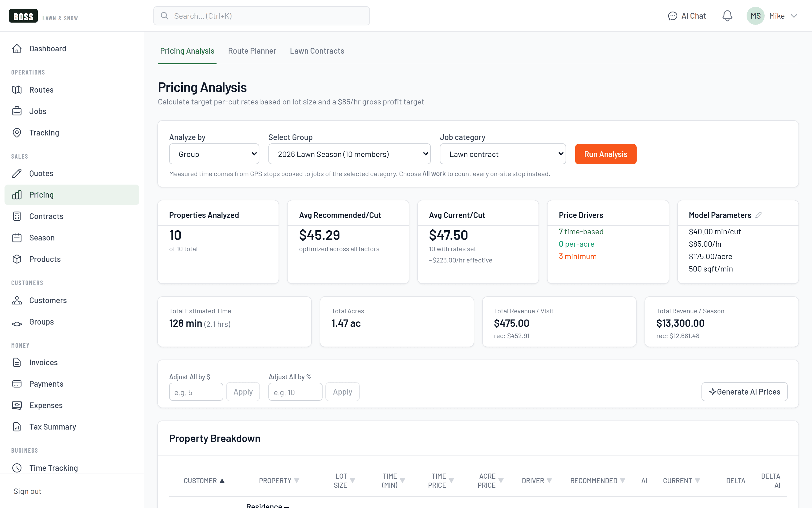Switch to the Pricing Analysis tab
Image resolution: width=812 pixels, height=508 pixels.
[187, 51]
